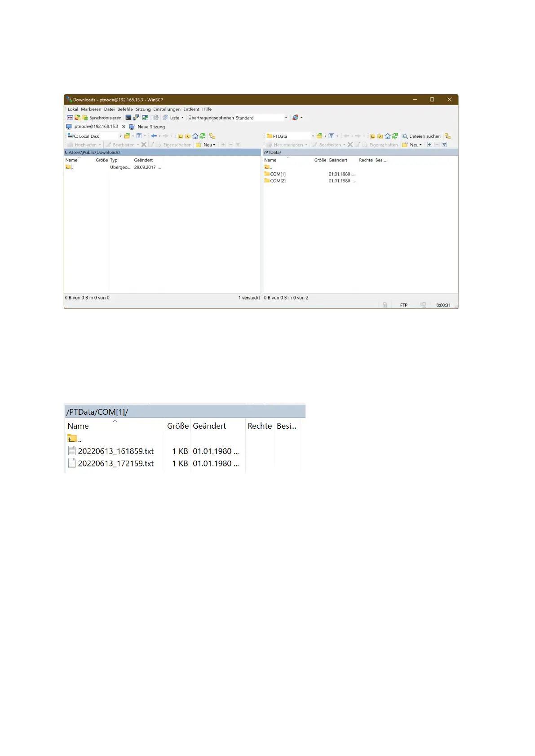Expand the Liste dropdown arrow

pos(182,118)
